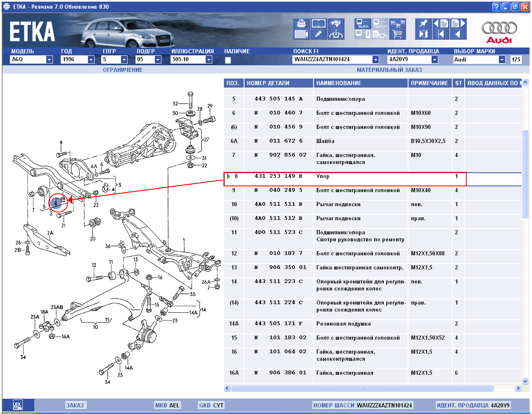Click callout number 20 in illustration
The height and width of the screenshot is (414, 532).
point(93,239)
